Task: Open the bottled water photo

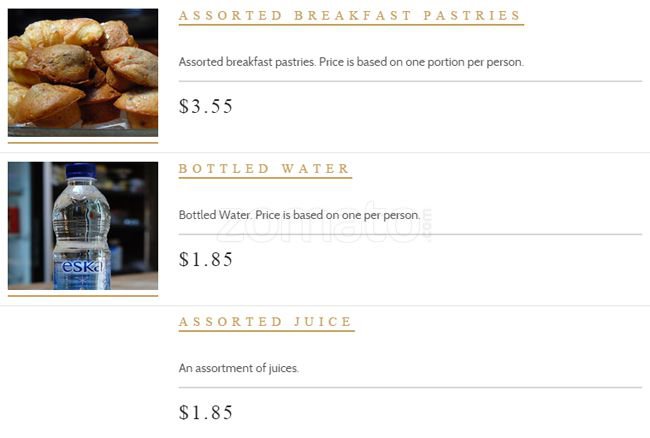Action: [82, 226]
